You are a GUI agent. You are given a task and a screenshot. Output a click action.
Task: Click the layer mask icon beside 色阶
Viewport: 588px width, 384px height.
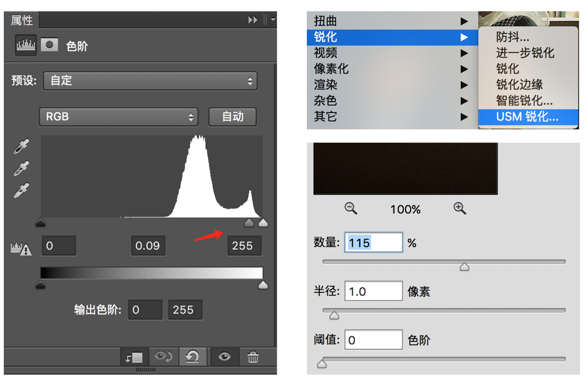[49, 45]
